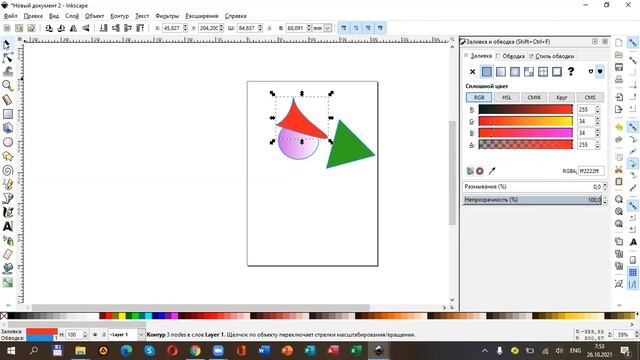Click the status bar opacity stepper
This screenshot has height=360, width=640.
(85, 335)
